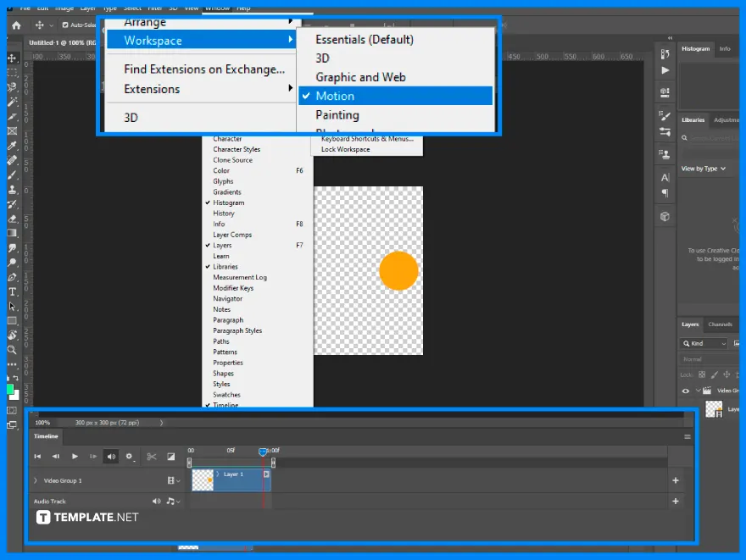Open the Timeline settings gear

[128, 456]
